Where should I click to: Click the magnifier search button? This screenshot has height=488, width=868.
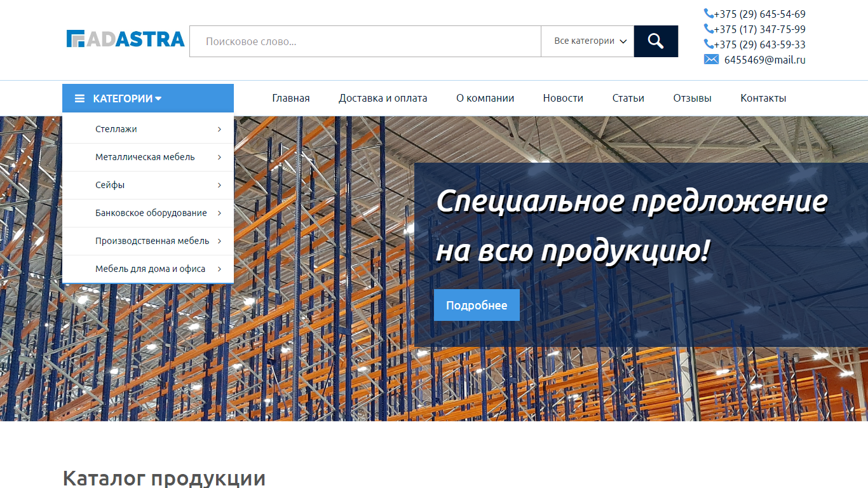click(656, 41)
